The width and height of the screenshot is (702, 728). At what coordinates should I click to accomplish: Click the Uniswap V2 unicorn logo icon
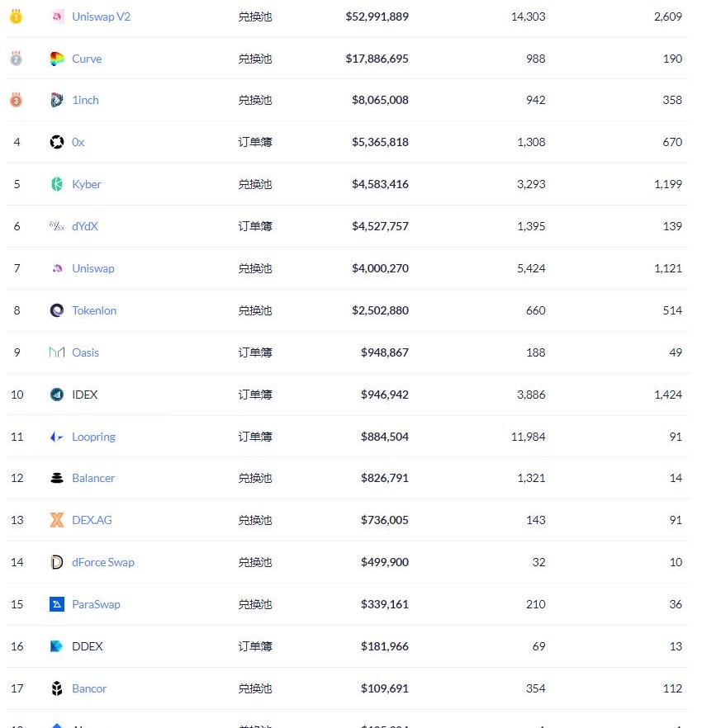tap(57, 17)
